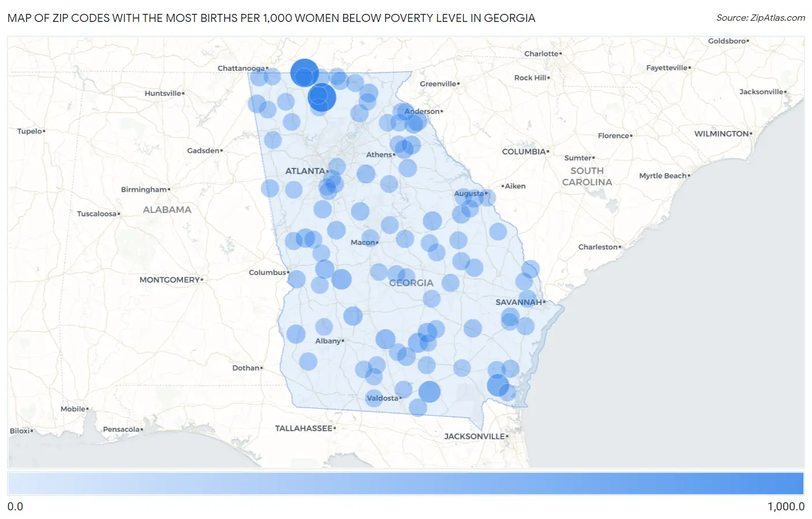Click the 1,000.0 legend maximum value
The width and height of the screenshot is (812, 519).
[x=785, y=507]
